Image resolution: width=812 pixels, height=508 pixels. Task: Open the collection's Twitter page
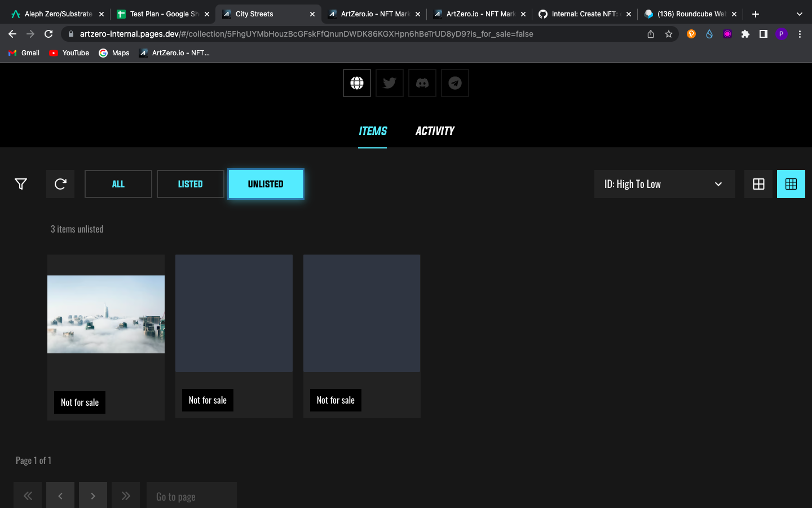[x=389, y=82]
